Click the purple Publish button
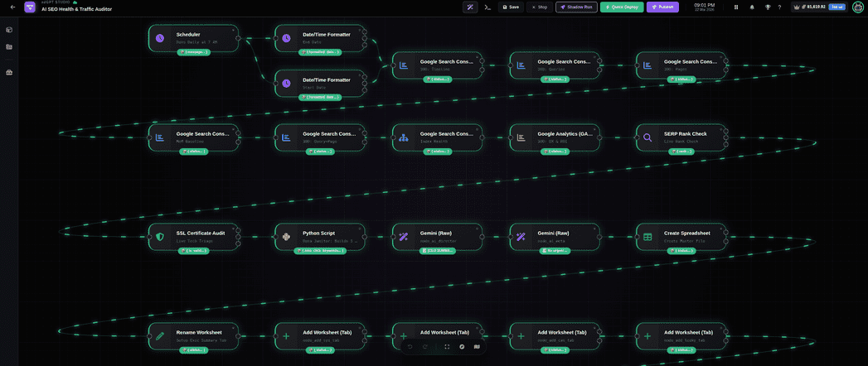Viewport: 868px width, 366px height. point(662,7)
